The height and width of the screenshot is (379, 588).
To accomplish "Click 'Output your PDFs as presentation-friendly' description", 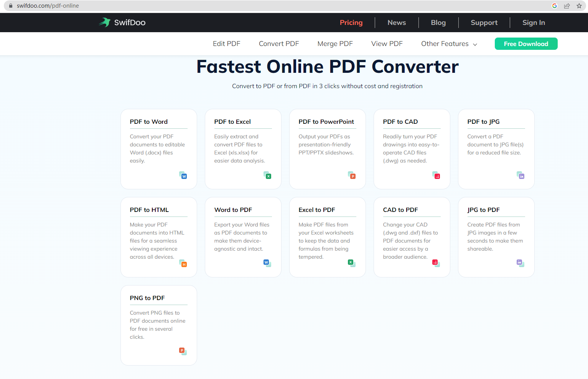I will point(326,144).
